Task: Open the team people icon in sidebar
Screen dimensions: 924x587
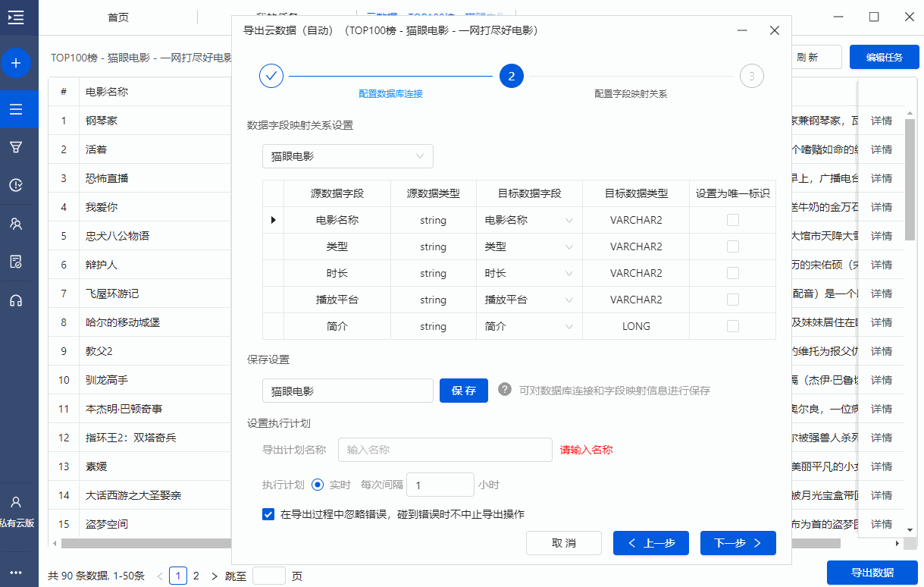Action: coord(16,224)
